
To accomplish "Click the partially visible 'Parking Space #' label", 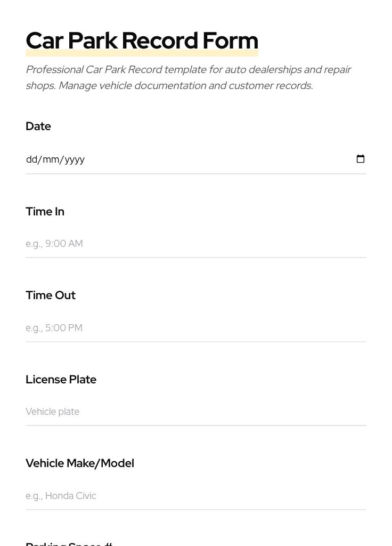I will pyautogui.click(x=69, y=543).
